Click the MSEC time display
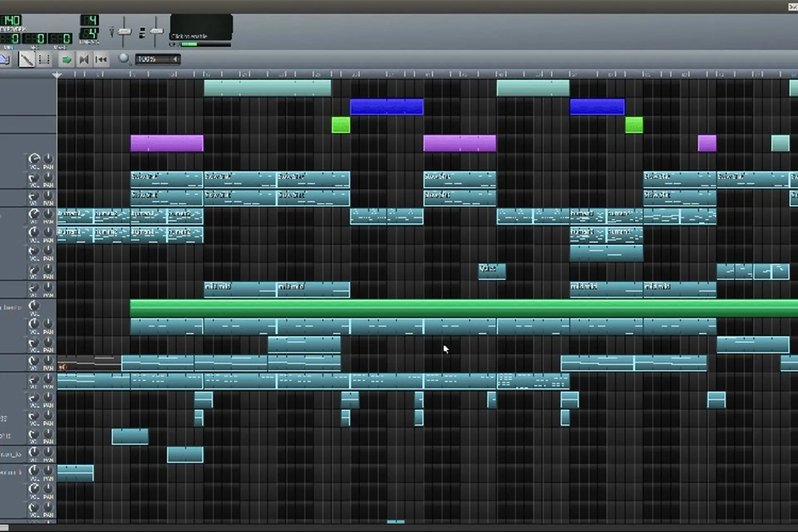The image size is (798, 532). (60, 39)
